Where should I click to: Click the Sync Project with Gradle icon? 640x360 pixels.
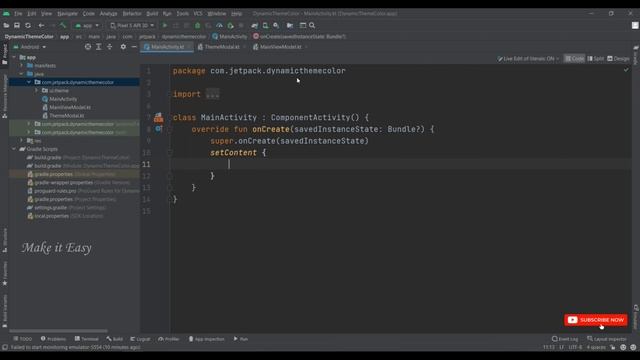click(255, 25)
